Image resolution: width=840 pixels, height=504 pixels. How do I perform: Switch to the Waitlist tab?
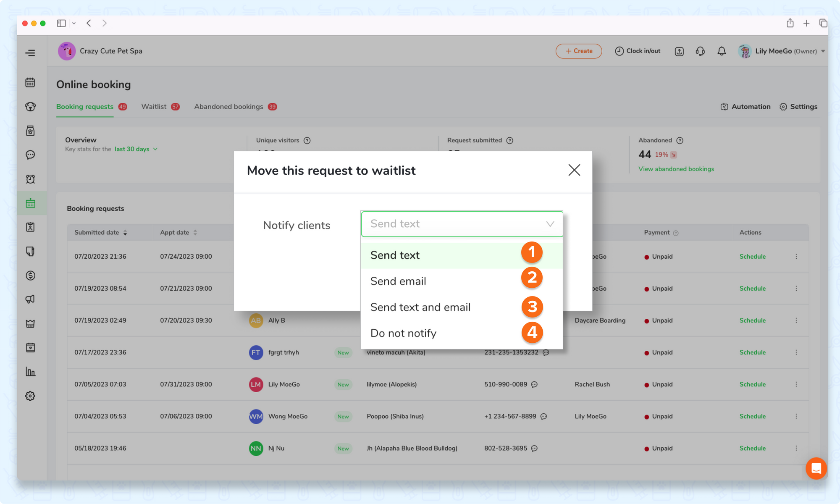point(154,107)
